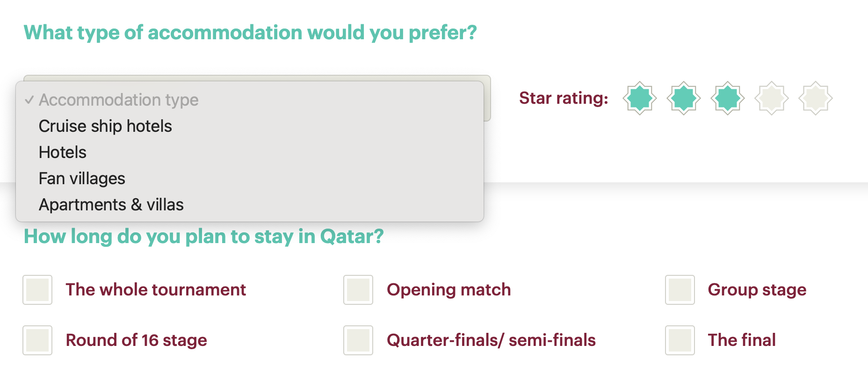The image size is (868, 388).
Task: Choose the fifth star rating icon
Action: (815, 98)
